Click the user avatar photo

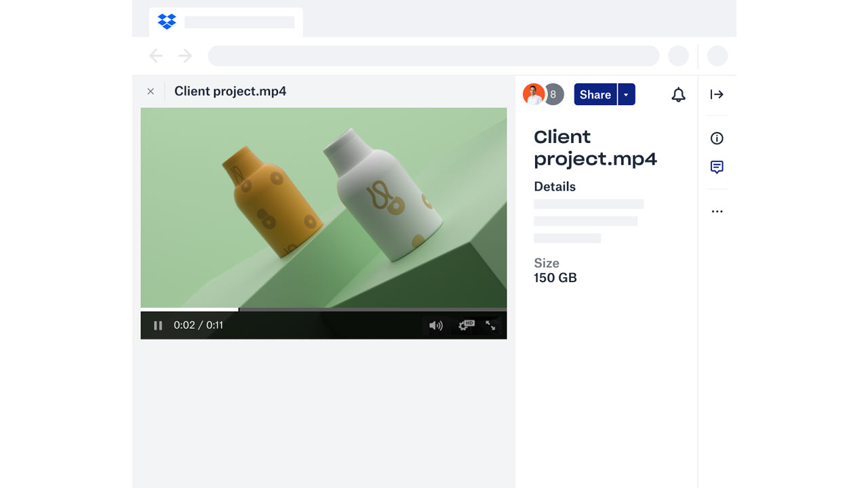click(533, 94)
